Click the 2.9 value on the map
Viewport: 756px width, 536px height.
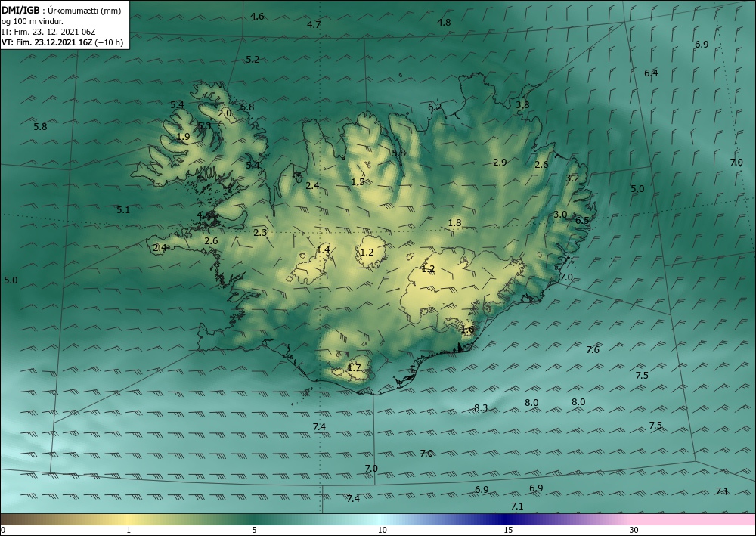pyautogui.click(x=500, y=163)
